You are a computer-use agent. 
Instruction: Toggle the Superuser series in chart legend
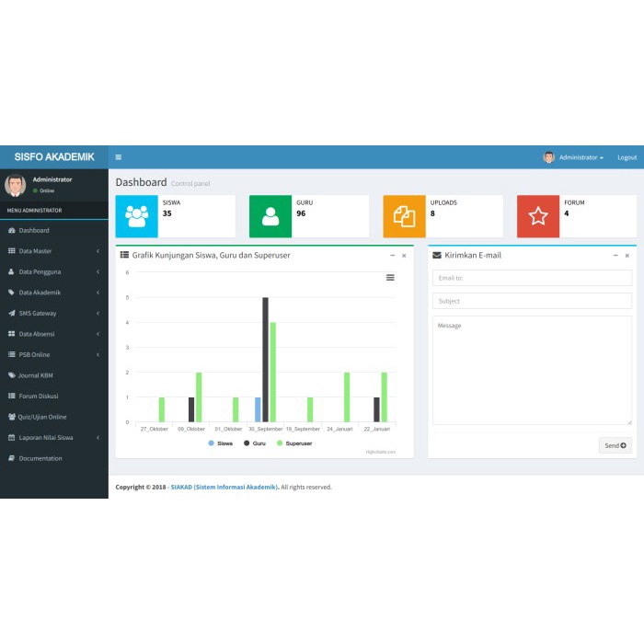tap(294, 443)
